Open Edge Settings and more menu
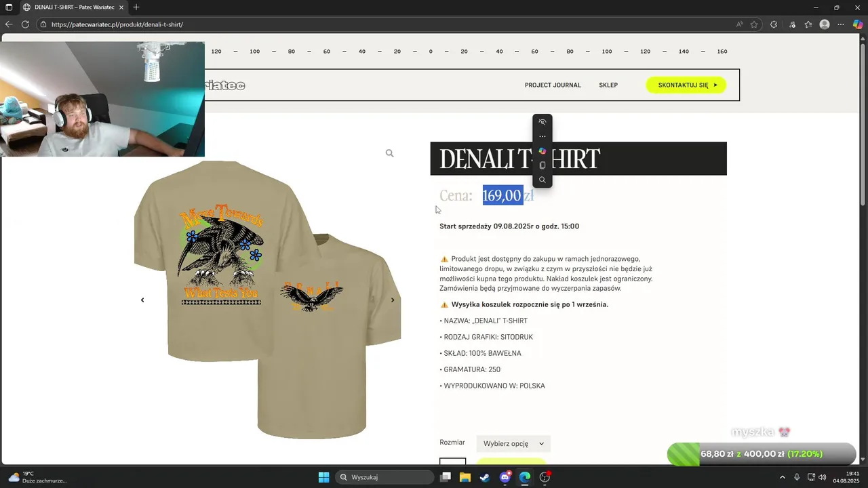 click(842, 24)
